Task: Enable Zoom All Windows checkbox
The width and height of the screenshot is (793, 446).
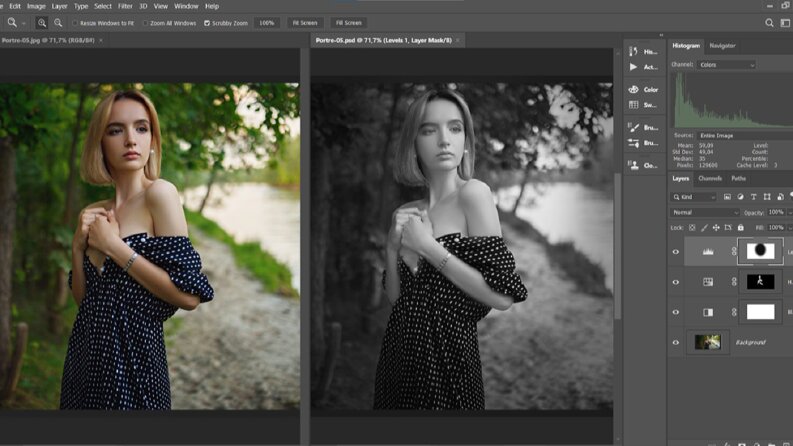Action: (x=145, y=23)
